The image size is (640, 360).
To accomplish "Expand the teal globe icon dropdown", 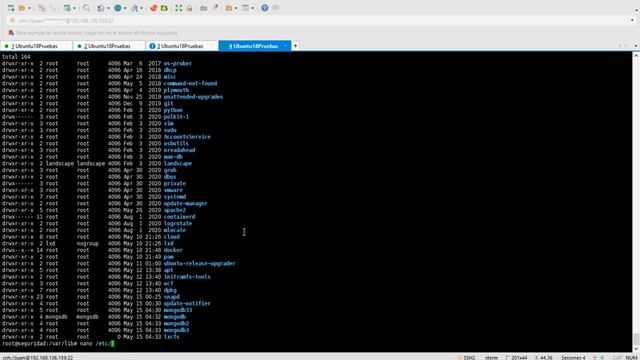I will (125, 8).
